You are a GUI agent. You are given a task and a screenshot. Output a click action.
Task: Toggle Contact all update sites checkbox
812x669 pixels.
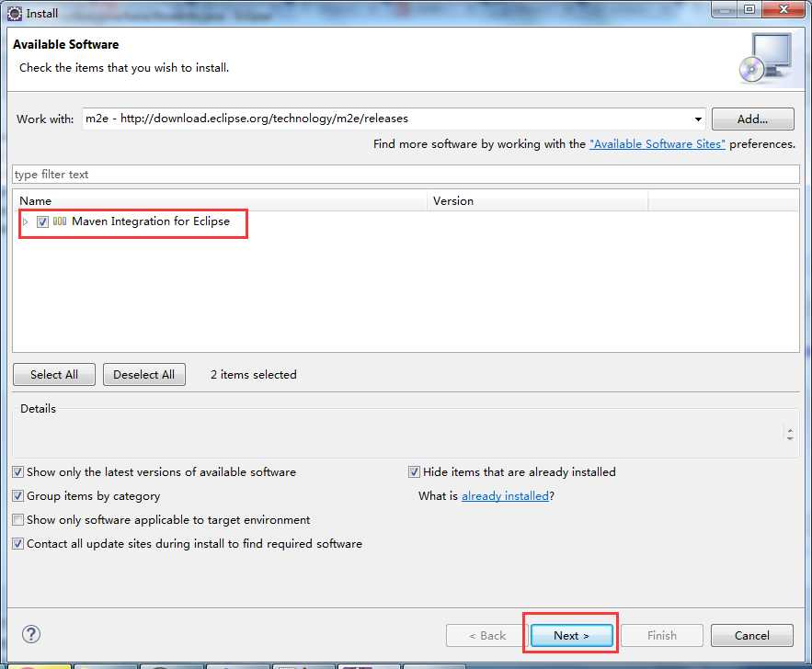[x=18, y=543]
